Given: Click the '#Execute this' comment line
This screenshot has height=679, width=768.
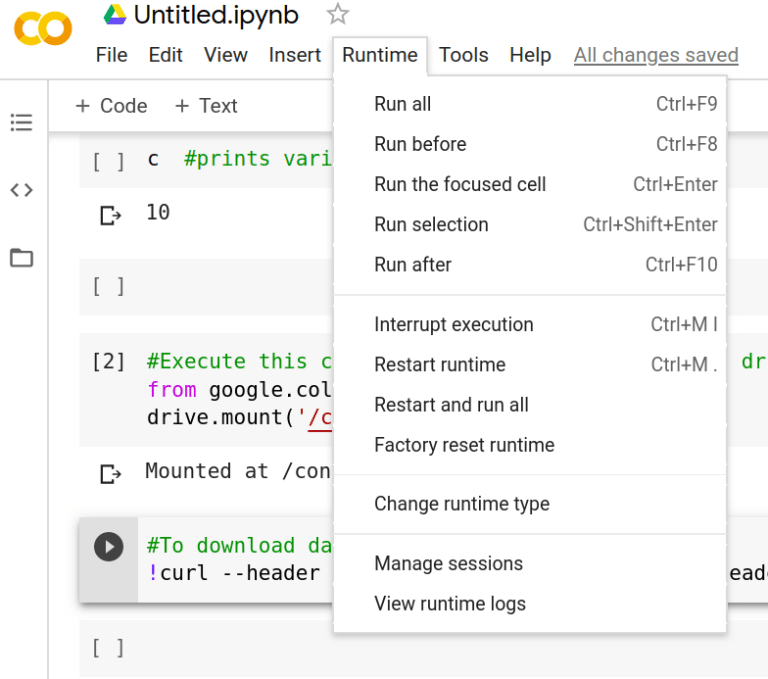Looking at the screenshot, I should pos(240,362).
